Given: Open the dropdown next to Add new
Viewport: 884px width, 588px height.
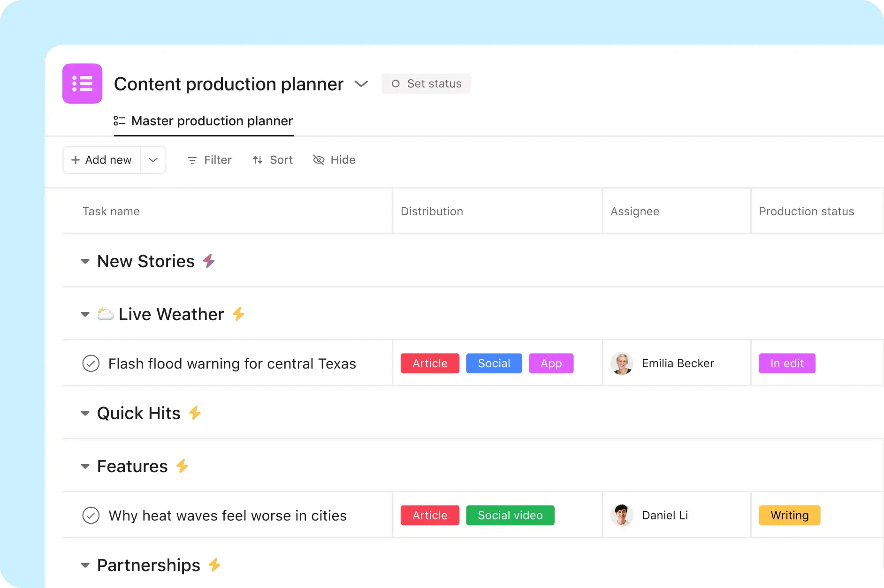Looking at the screenshot, I should pyautogui.click(x=153, y=160).
